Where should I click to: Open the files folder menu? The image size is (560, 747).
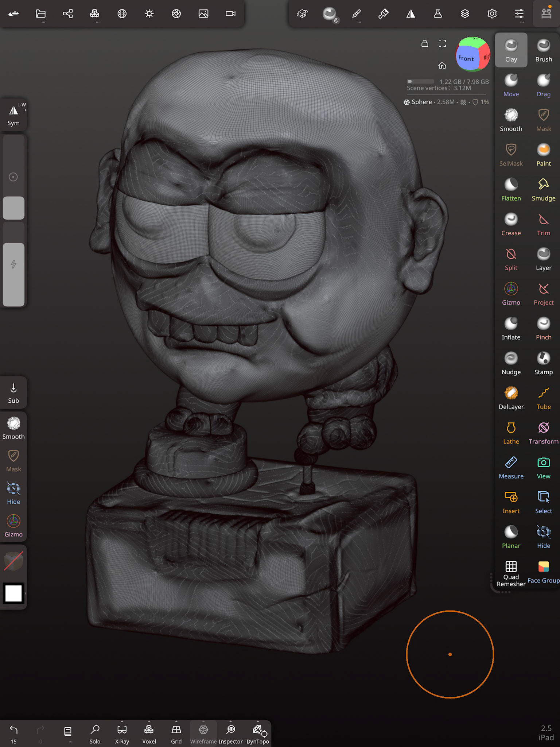coord(40,14)
